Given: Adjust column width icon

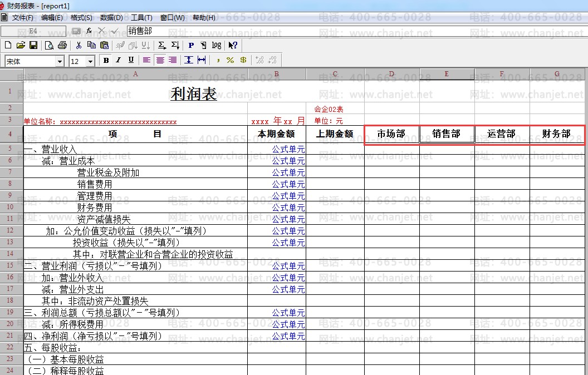Looking at the screenshot, I should 202,60.
